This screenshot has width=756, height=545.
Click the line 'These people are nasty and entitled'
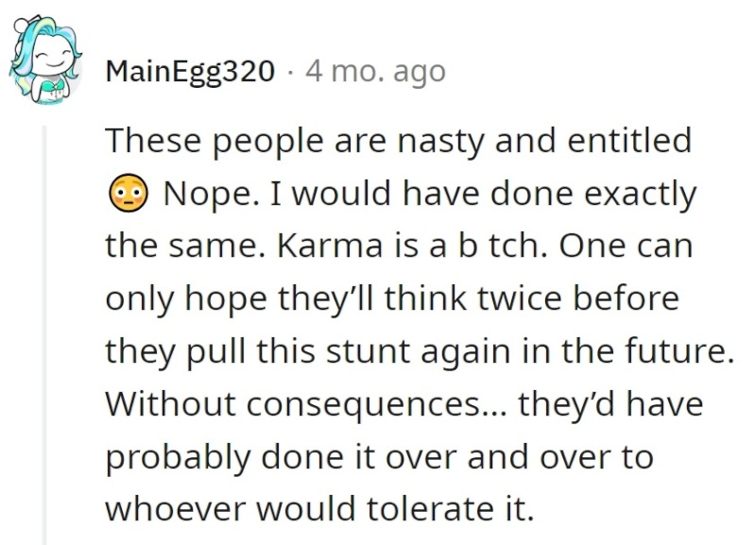(398, 141)
